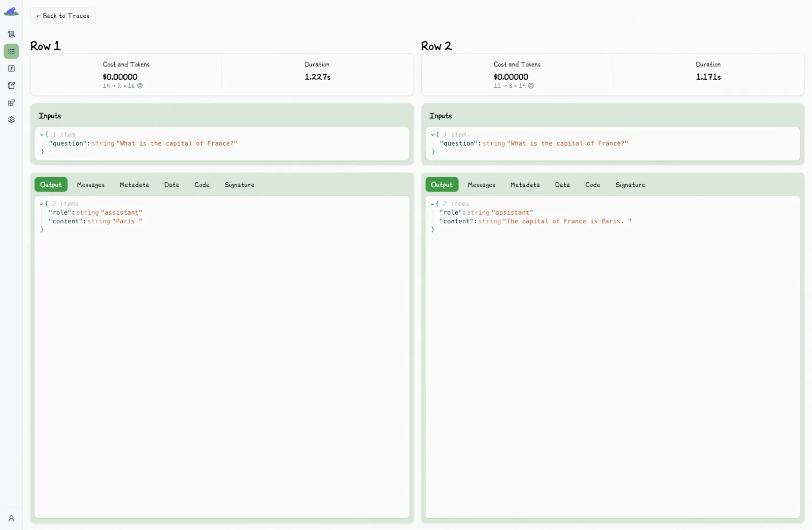Screen dimensions: 812x530
Task: Open the Metadata tab in Row 2
Action: [525, 185]
